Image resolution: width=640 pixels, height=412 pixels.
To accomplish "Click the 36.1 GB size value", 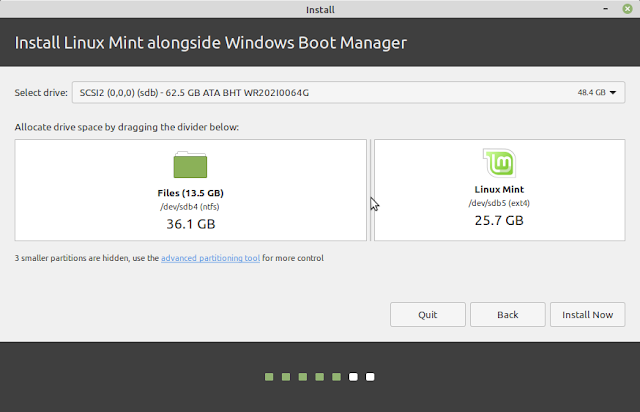I will tap(191, 224).
